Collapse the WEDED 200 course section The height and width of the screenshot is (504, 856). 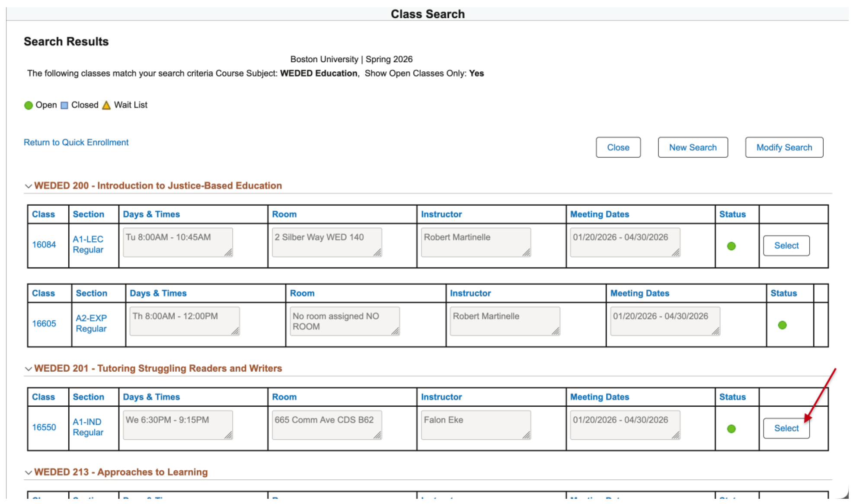tap(28, 186)
